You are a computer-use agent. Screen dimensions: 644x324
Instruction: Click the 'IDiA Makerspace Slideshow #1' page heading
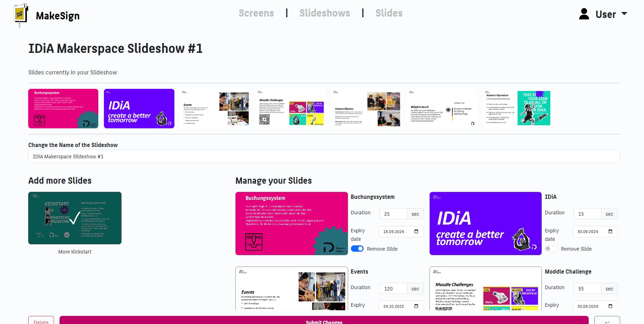[116, 48]
